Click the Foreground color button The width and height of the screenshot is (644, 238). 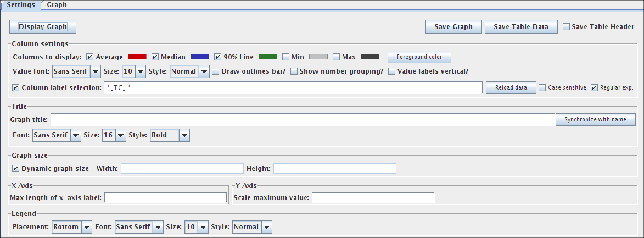click(x=419, y=57)
